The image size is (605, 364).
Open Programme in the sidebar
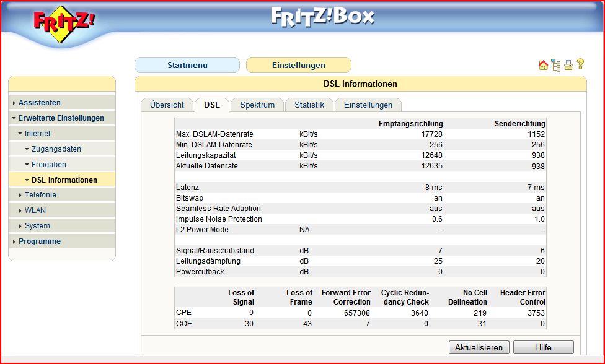39,241
